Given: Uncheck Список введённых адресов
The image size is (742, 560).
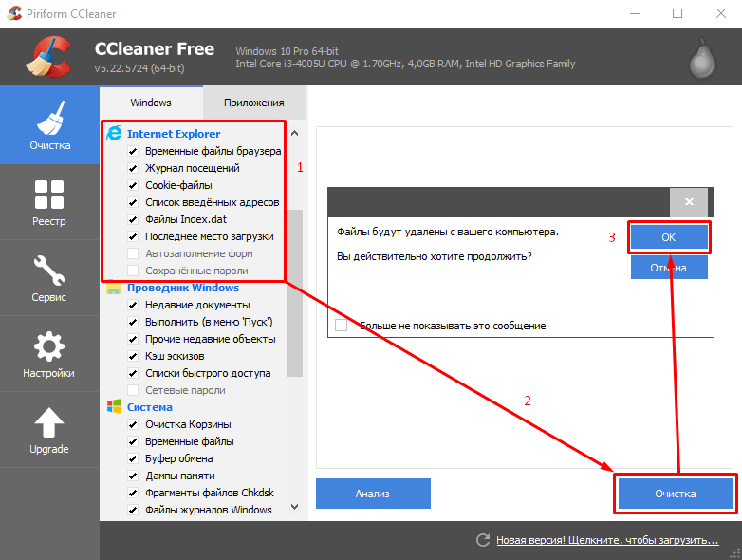Looking at the screenshot, I should [133, 202].
